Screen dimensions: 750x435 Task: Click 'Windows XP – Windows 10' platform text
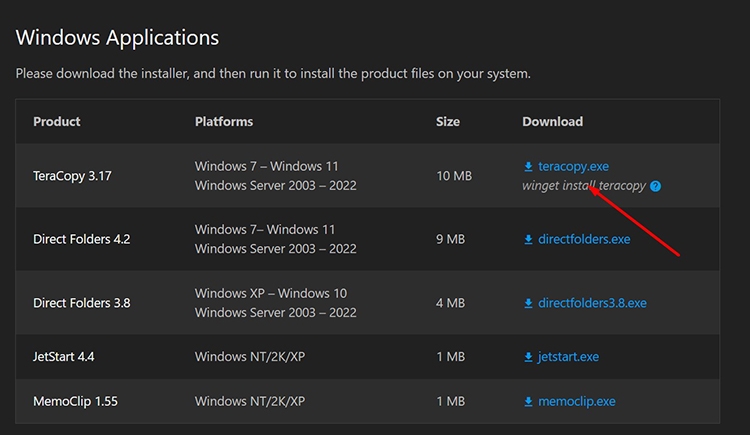point(271,293)
